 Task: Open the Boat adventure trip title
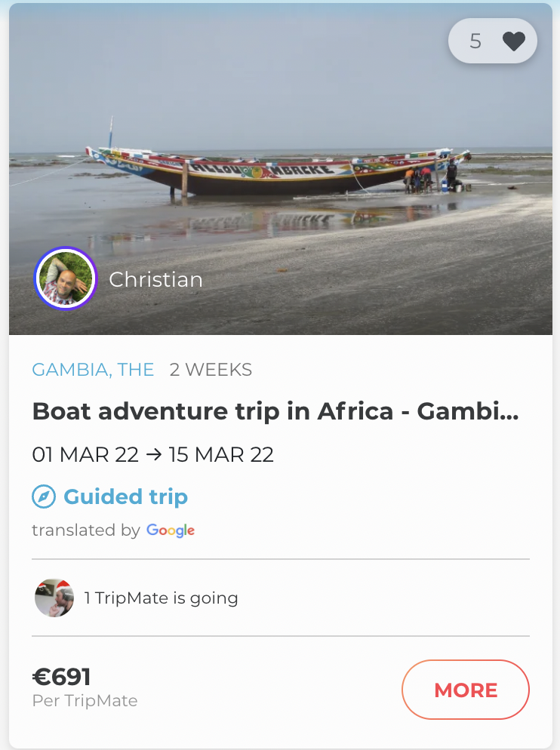point(275,411)
